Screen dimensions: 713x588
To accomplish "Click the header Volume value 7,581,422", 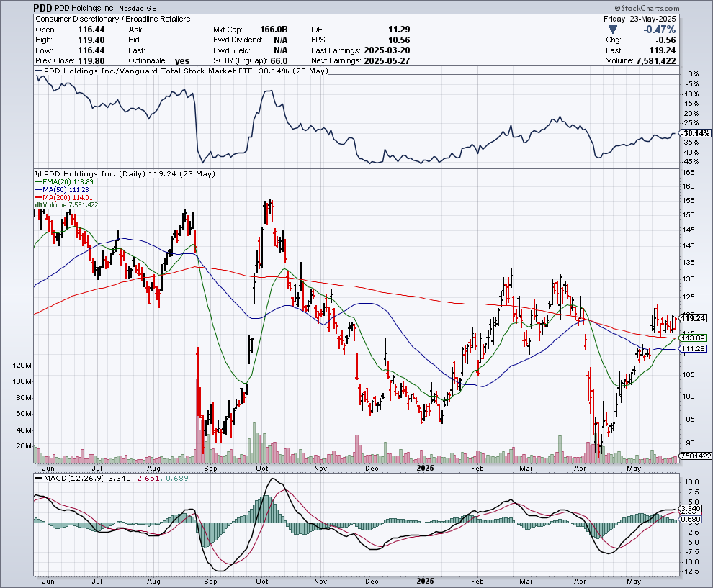I will (655, 61).
